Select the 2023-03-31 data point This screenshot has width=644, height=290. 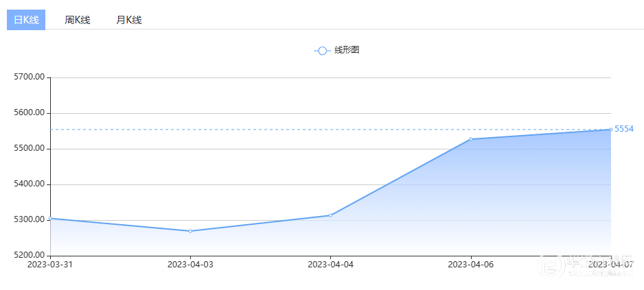50,218
